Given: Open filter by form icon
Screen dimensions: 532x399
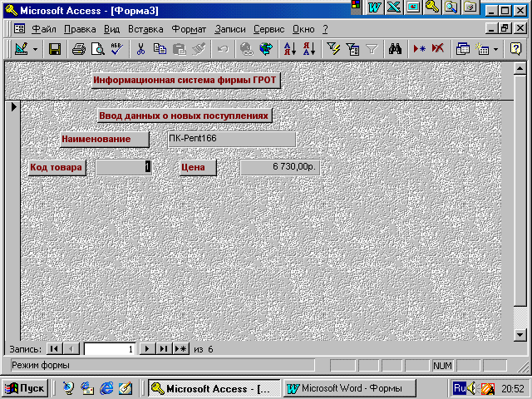Looking at the screenshot, I should pos(352,50).
